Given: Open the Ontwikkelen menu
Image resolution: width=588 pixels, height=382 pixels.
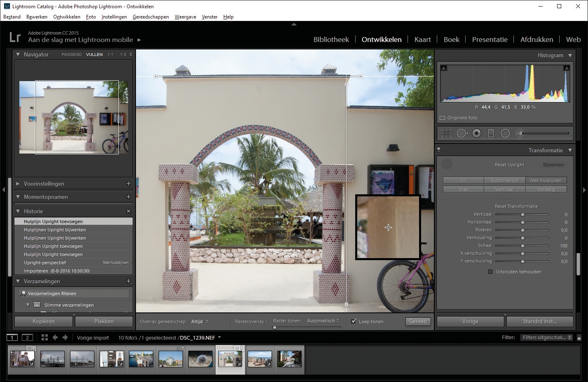Looking at the screenshot, I should pos(66,17).
